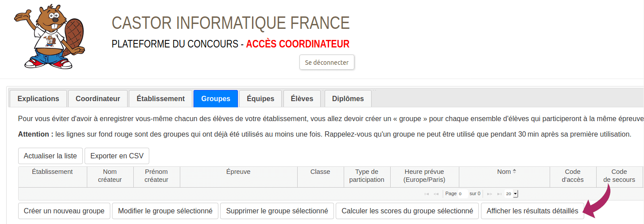Go to last page pager icon
The image size is (644, 224).
(499, 194)
